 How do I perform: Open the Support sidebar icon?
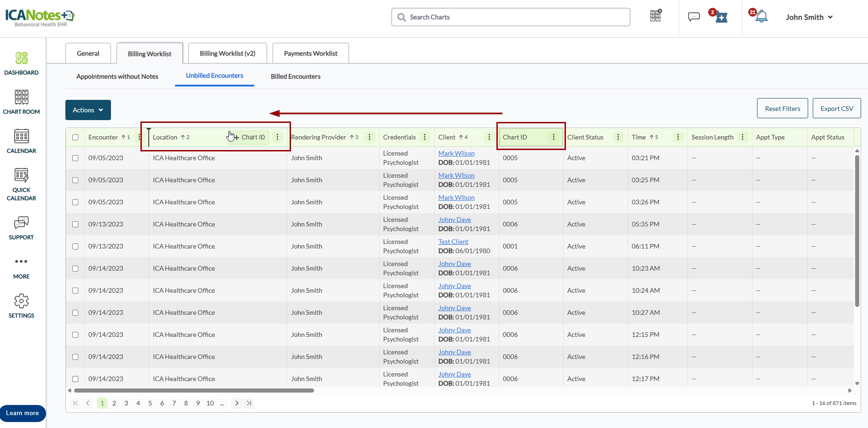(21, 228)
